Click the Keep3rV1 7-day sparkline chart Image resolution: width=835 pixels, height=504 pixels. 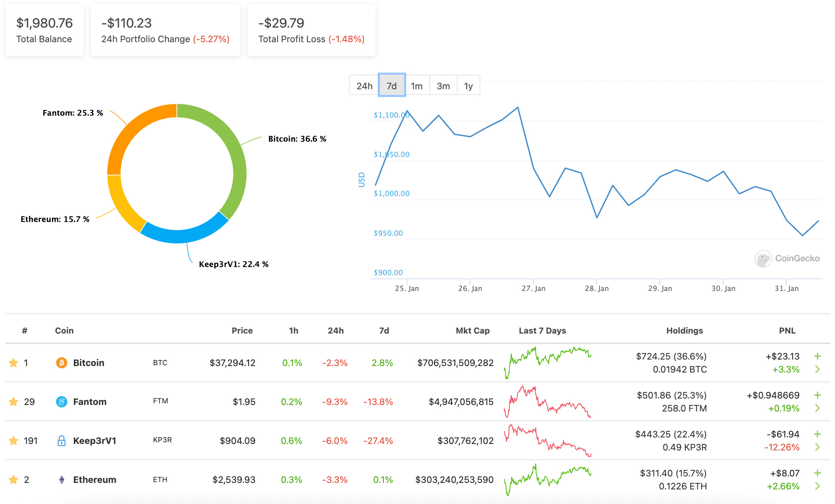547,440
